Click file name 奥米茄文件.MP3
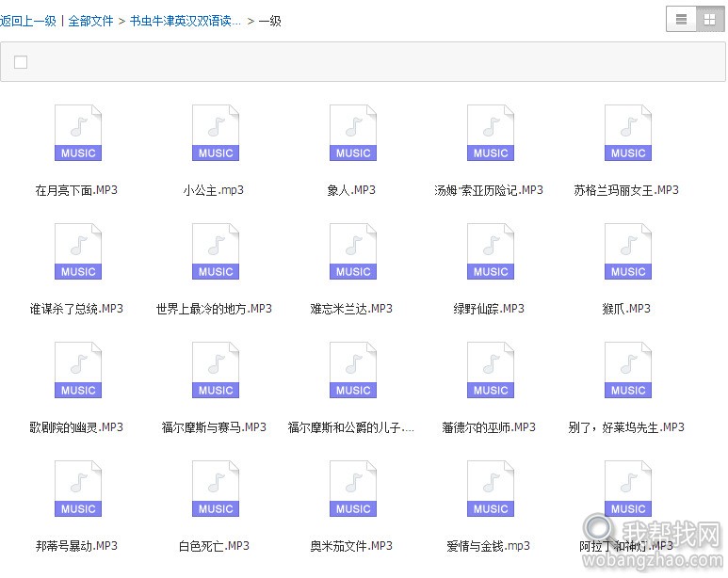The image size is (728, 578). (351, 546)
